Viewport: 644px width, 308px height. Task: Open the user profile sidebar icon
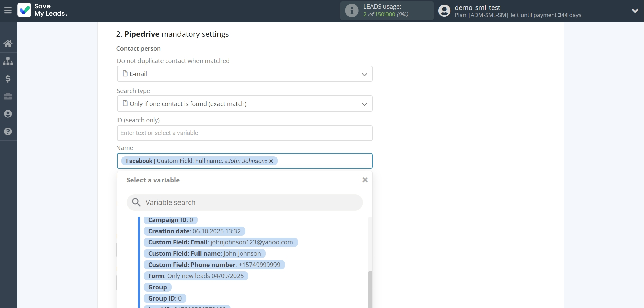tap(8, 114)
